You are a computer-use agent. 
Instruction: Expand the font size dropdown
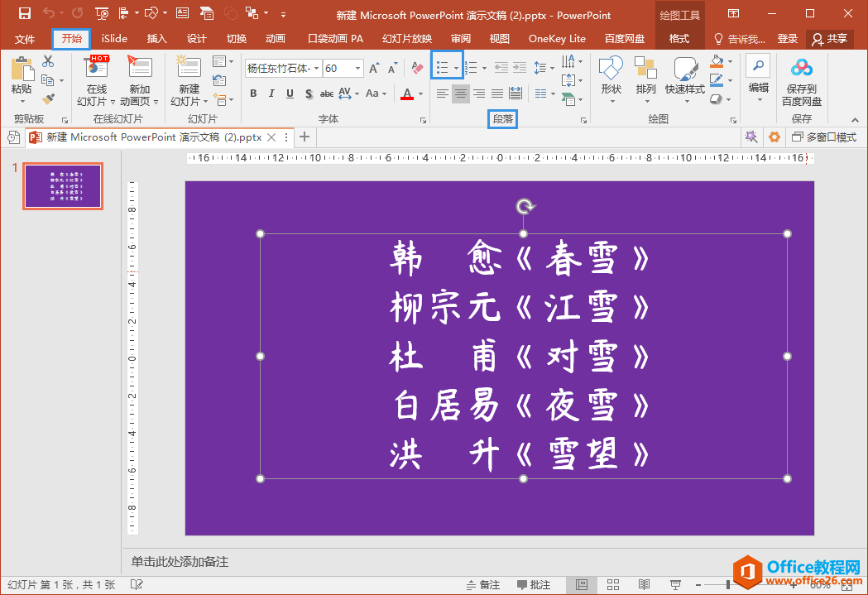coord(358,69)
